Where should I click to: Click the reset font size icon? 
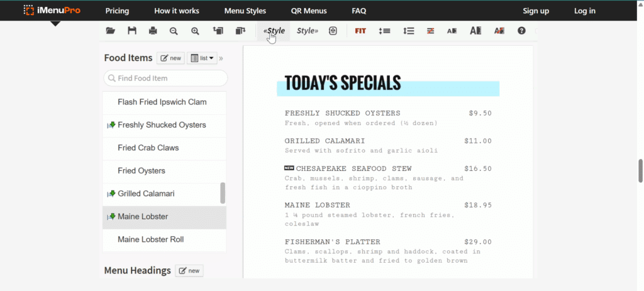[499, 31]
